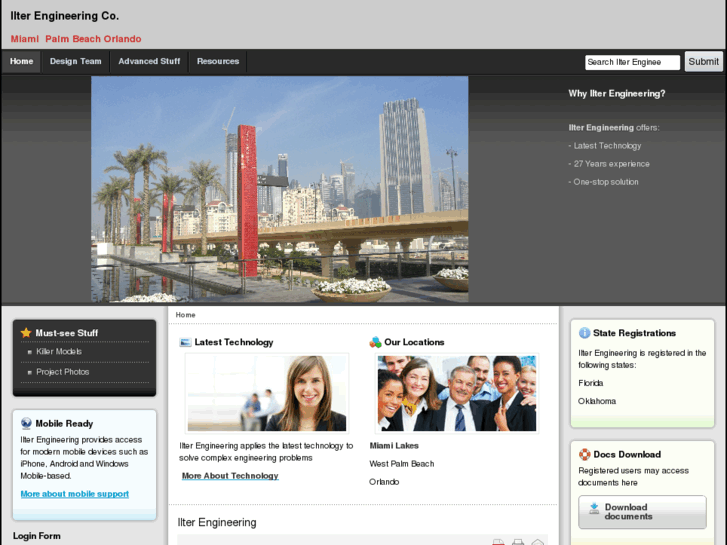The width and height of the screenshot is (727, 545).
Task: Click the Our Locations section heading
Action: [x=414, y=342]
